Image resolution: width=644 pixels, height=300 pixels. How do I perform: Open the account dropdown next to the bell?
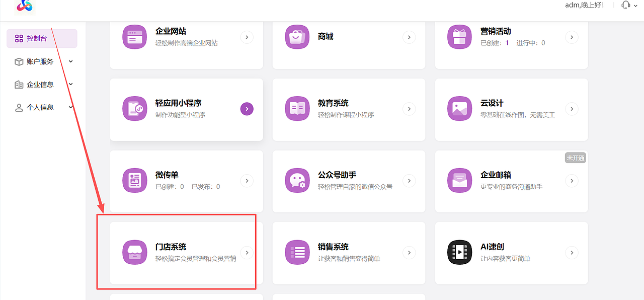coord(635,6)
